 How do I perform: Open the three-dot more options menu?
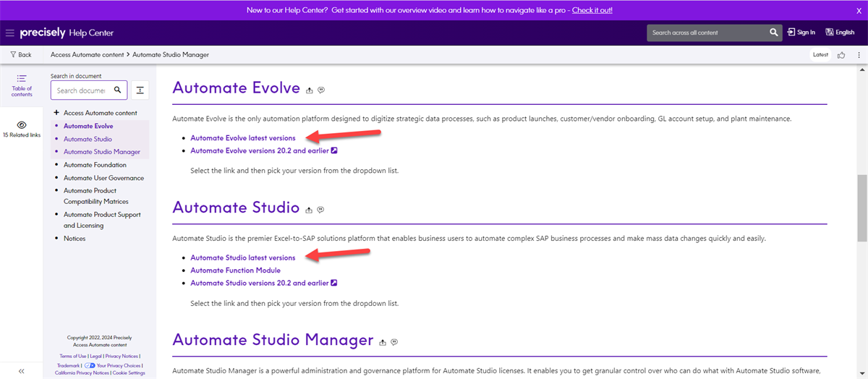coord(859,55)
